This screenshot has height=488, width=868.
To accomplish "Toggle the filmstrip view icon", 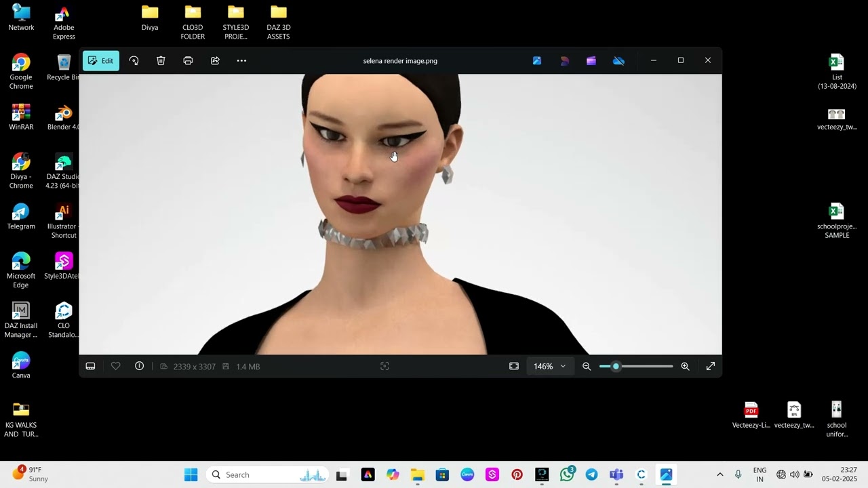I will click(x=90, y=366).
